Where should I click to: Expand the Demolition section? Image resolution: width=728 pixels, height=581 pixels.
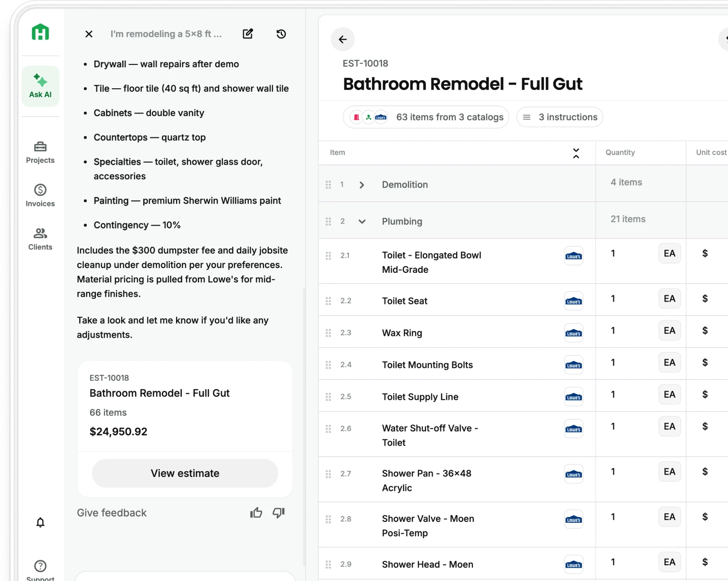362,185
